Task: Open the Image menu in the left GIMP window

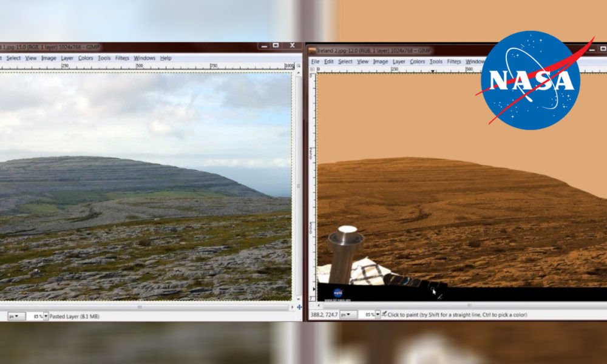Action: click(x=49, y=58)
